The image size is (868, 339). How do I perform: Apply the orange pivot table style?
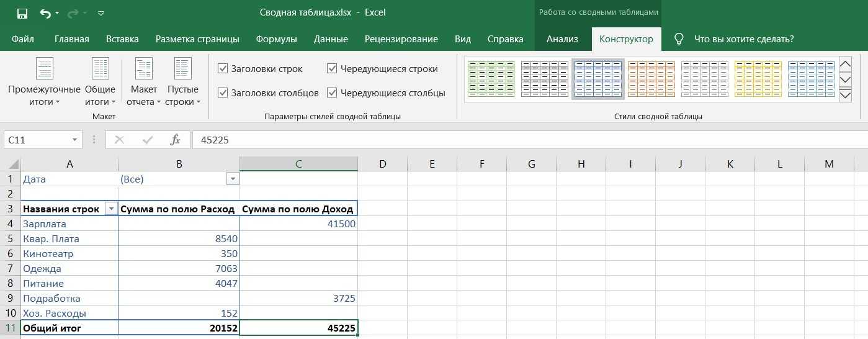click(x=651, y=79)
